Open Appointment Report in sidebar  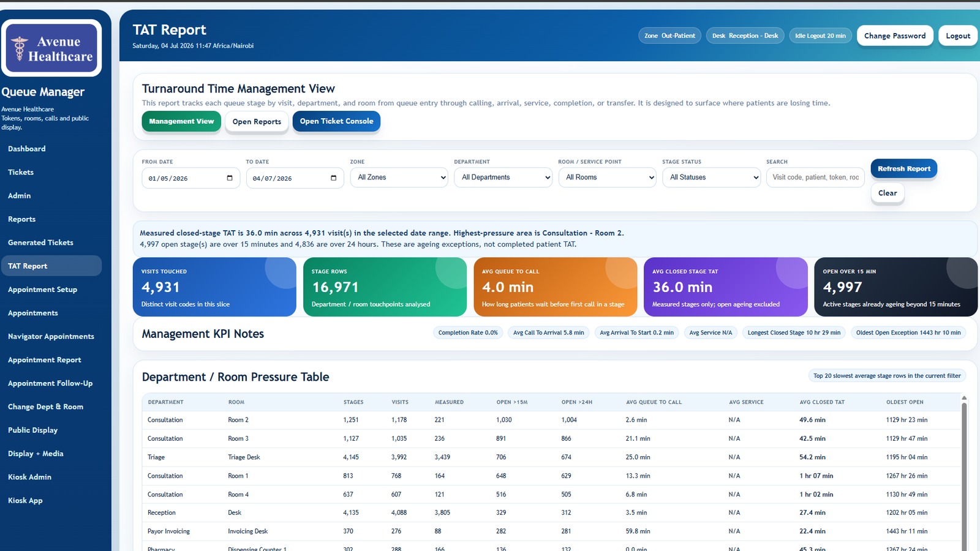[x=51, y=360]
